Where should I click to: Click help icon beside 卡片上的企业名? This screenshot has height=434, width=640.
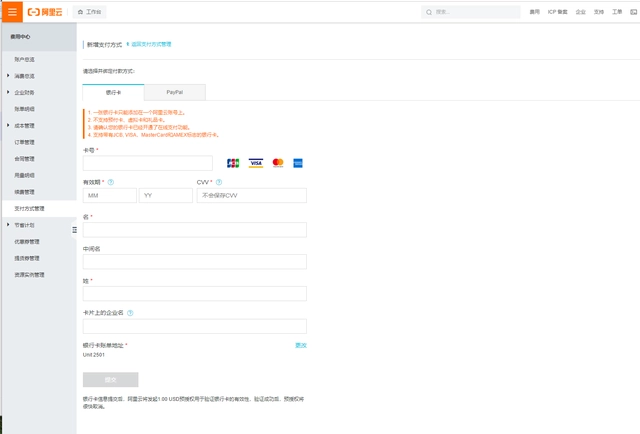click(130, 313)
